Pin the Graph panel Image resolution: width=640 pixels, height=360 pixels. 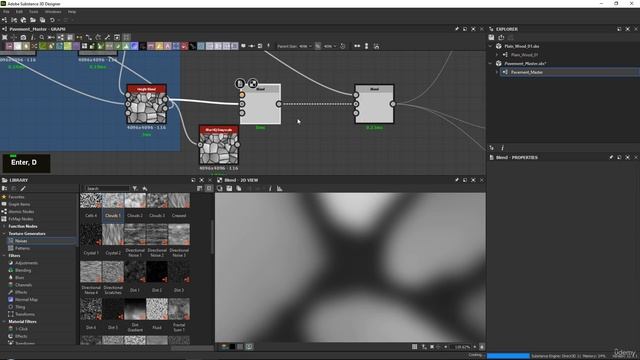click(457, 29)
